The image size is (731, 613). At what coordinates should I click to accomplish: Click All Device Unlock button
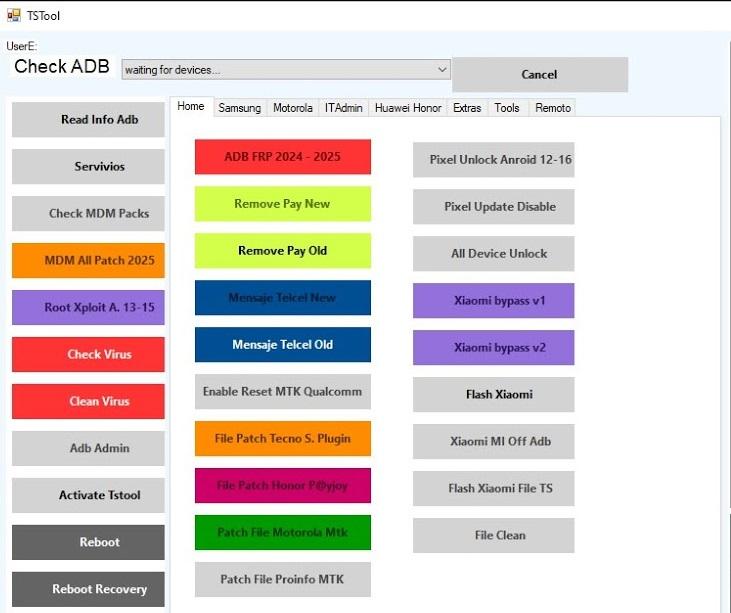[494, 254]
